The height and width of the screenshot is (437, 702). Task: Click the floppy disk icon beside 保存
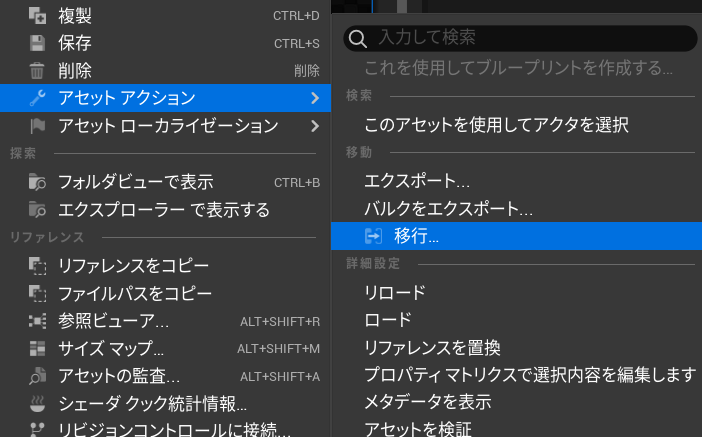pos(37,43)
